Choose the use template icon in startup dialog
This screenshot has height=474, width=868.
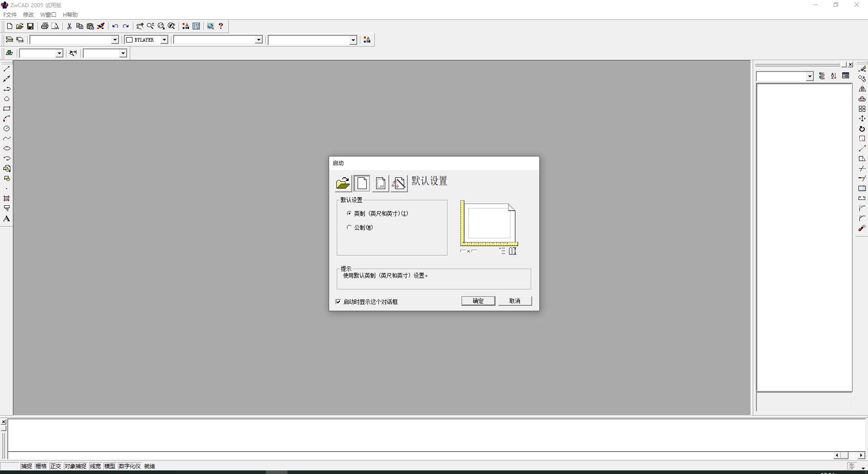click(381, 183)
